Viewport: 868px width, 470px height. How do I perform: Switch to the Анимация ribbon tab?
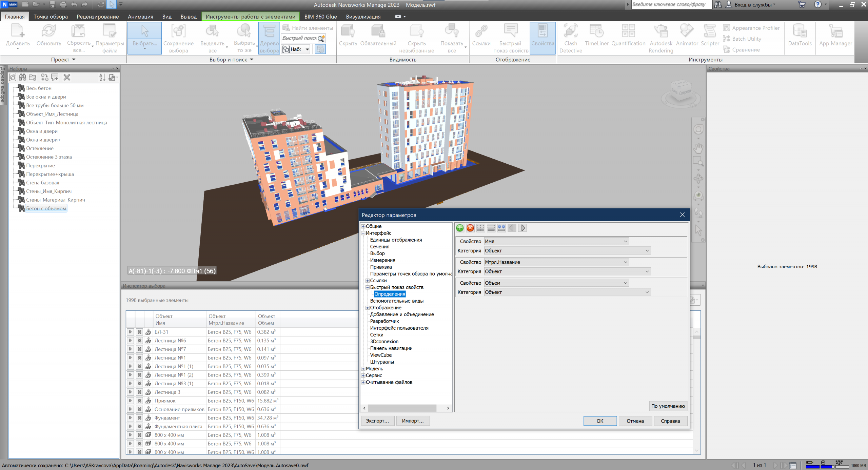tap(140, 16)
